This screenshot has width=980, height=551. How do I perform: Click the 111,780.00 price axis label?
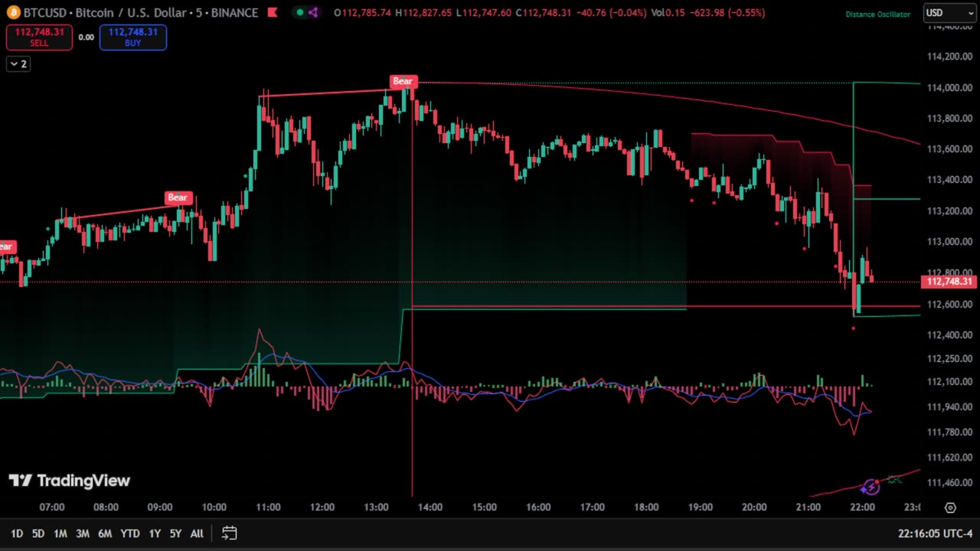point(949,432)
